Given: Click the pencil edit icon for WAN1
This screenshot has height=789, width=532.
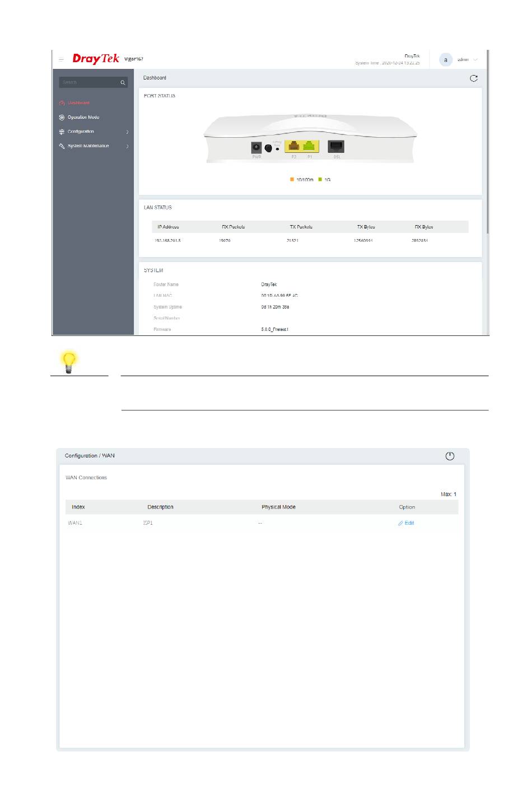Looking at the screenshot, I should click(x=400, y=523).
